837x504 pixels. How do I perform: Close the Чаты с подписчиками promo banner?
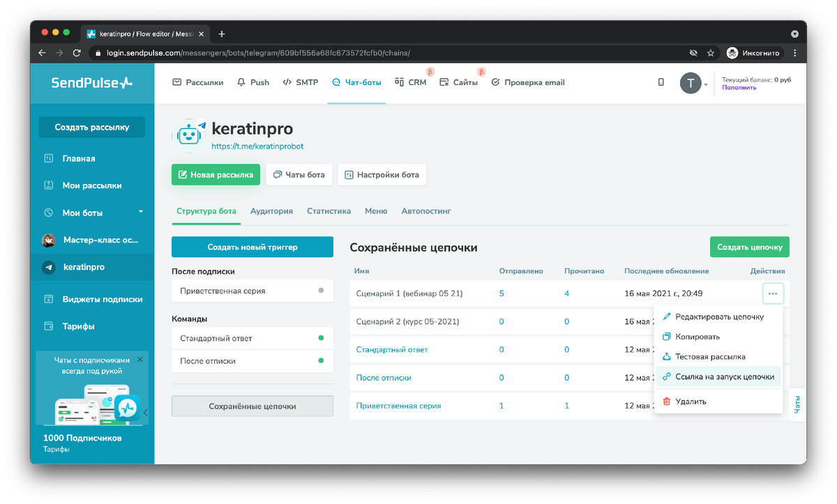tap(139, 360)
